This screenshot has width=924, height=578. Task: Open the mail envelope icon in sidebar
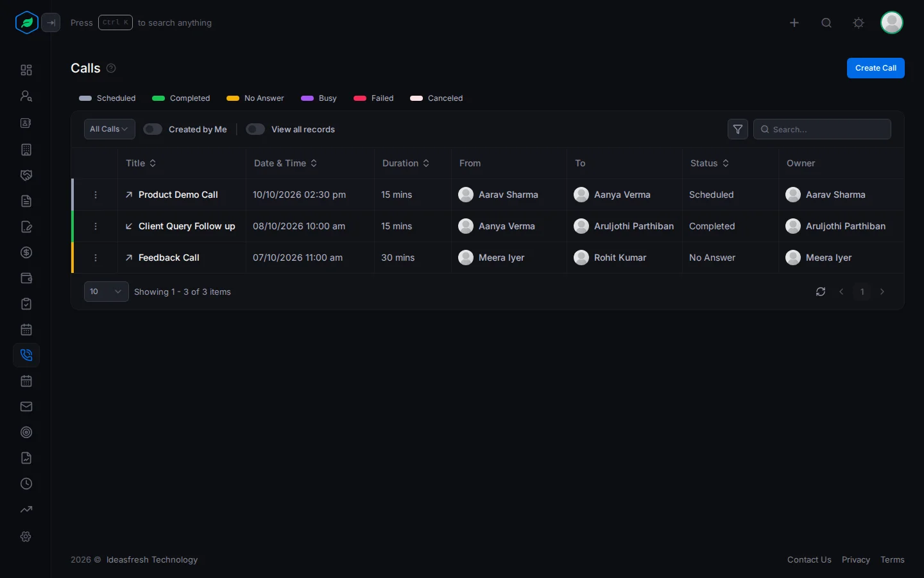point(26,407)
